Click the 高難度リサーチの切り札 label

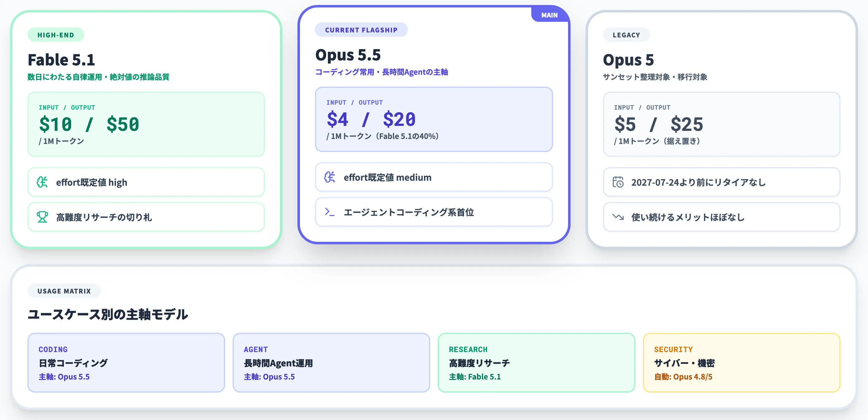[104, 217]
